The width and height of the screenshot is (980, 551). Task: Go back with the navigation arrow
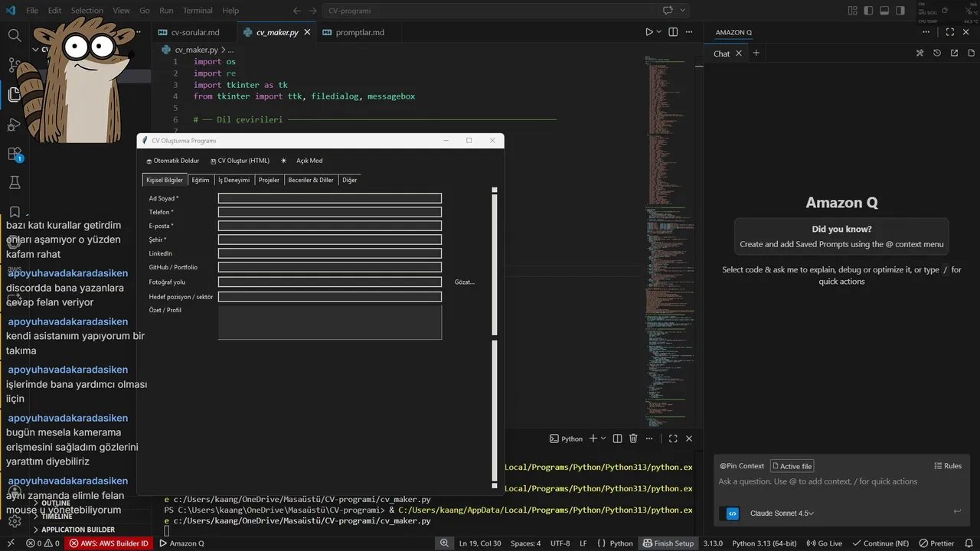[297, 11]
